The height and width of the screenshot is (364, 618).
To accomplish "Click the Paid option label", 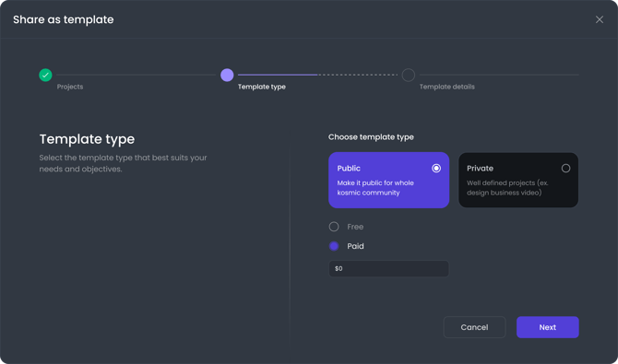I will click(355, 246).
